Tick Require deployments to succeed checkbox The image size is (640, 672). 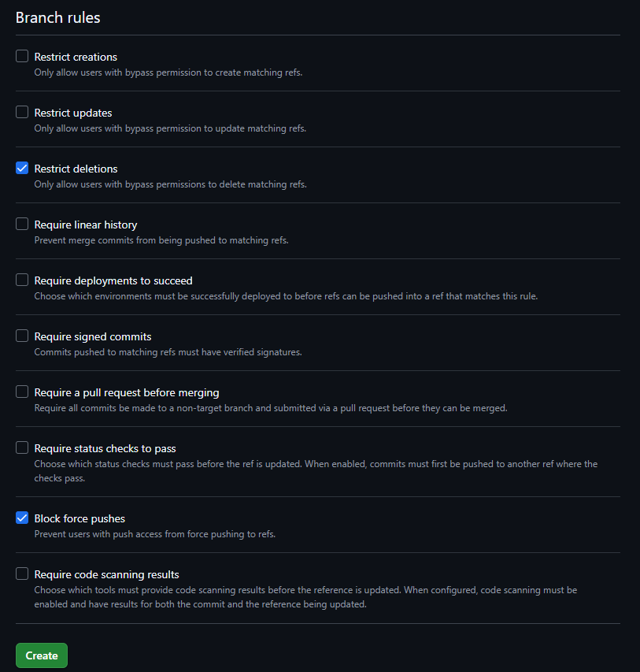[22, 280]
